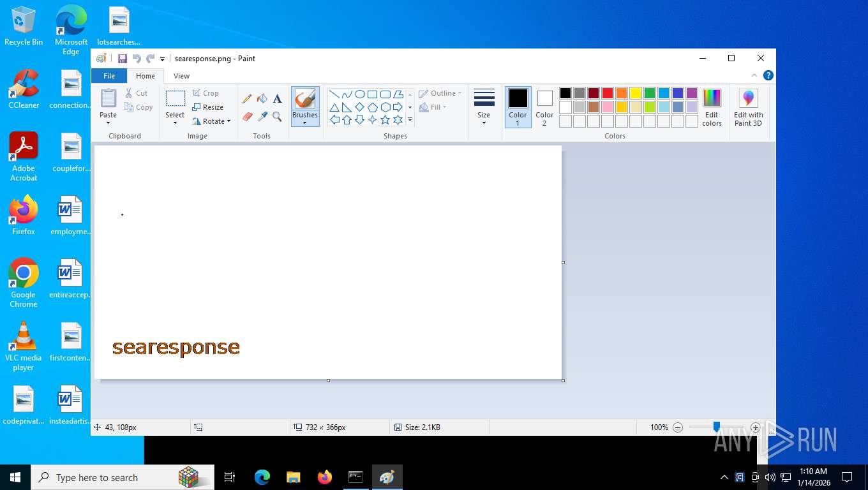Viewport: 868px width, 490px height.
Task: Choose the Left arrow shape
Action: (334, 120)
